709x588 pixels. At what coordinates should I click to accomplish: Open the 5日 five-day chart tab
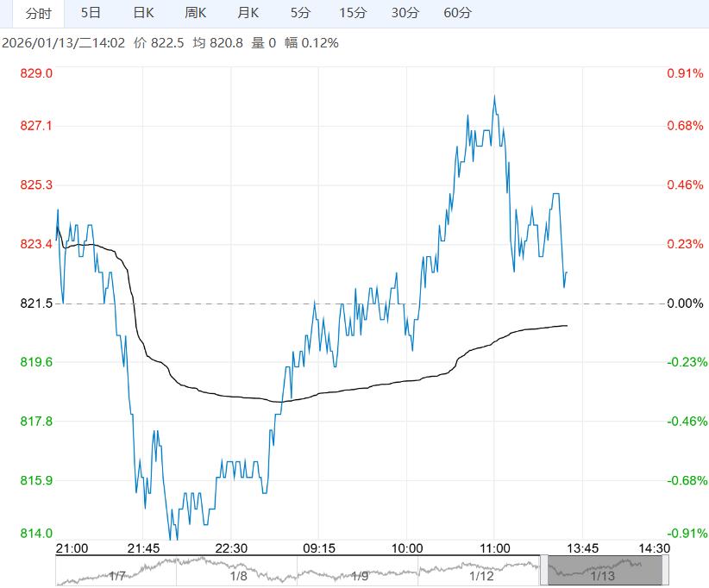pyautogui.click(x=91, y=13)
